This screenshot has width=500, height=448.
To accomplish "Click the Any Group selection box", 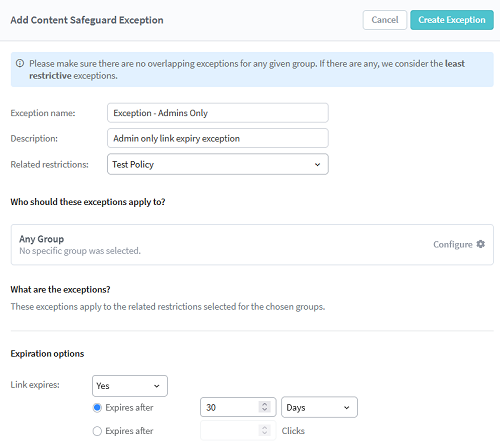I will pyautogui.click(x=252, y=245).
